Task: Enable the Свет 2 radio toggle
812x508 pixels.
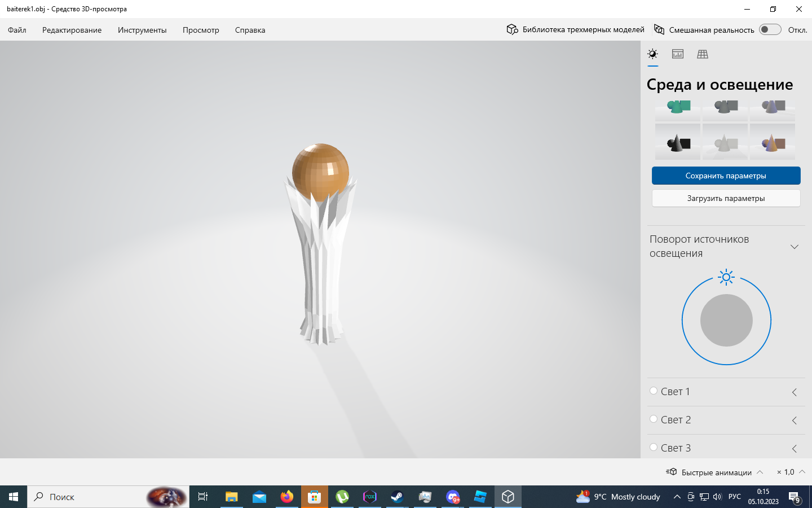Action: pyautogui.click(x=654, y=419)
